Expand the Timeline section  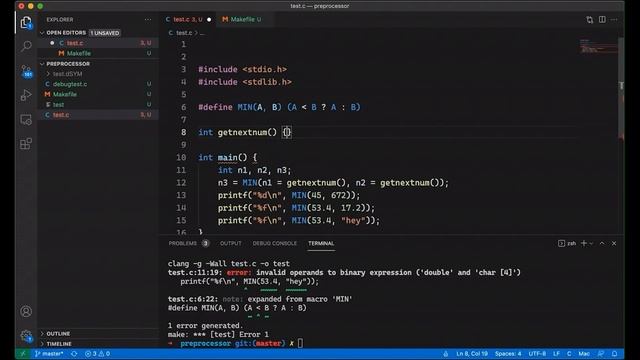[59, 344]
